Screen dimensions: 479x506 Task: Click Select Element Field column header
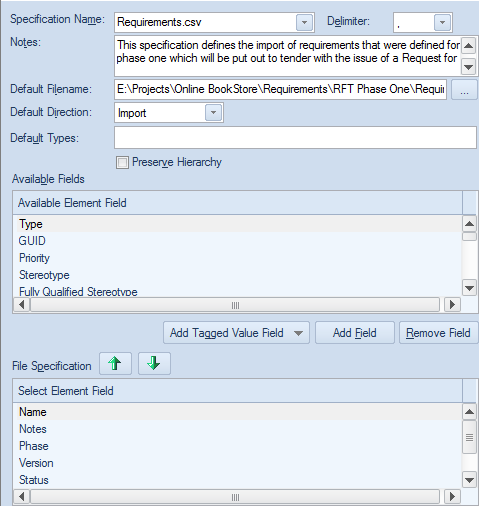237,391
